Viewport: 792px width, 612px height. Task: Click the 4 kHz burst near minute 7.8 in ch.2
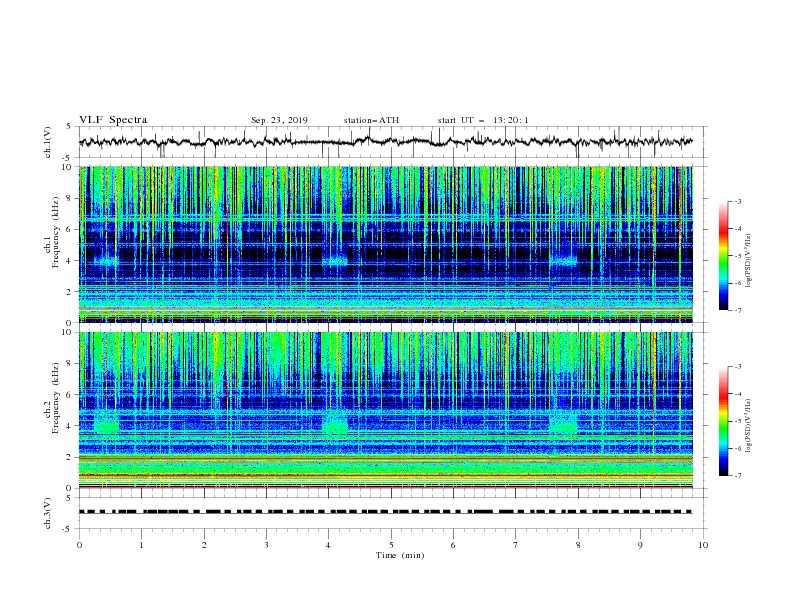coord(563,425)
